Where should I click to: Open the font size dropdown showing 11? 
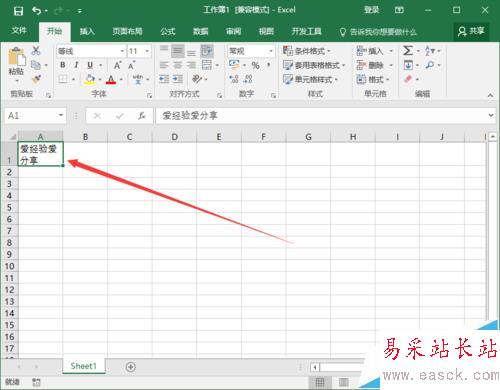click(147, 51)
